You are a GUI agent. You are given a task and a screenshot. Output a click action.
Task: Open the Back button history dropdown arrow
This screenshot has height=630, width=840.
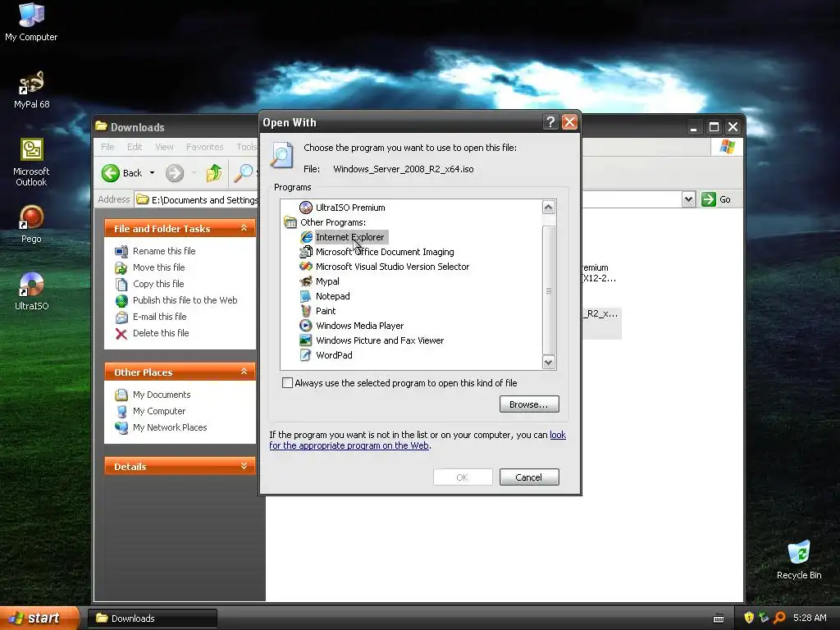click(x=152, y=173)
